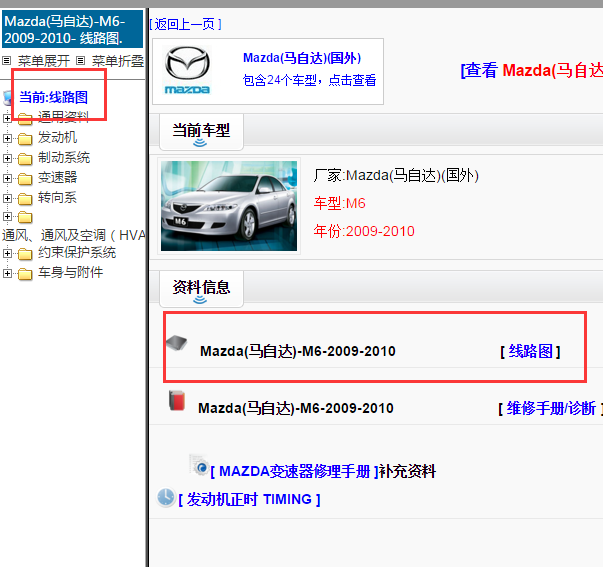Select 通风、通风及空调 (HVAC) tree item
603x567 pixels.
click(73, 235)
